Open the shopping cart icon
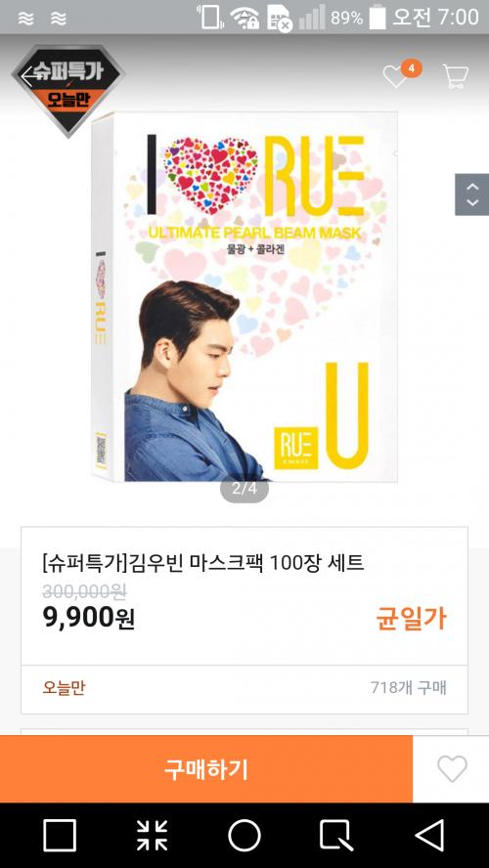The height and width of the screenshot is (868, 489). pyautogui.click(x=455, y=76)
